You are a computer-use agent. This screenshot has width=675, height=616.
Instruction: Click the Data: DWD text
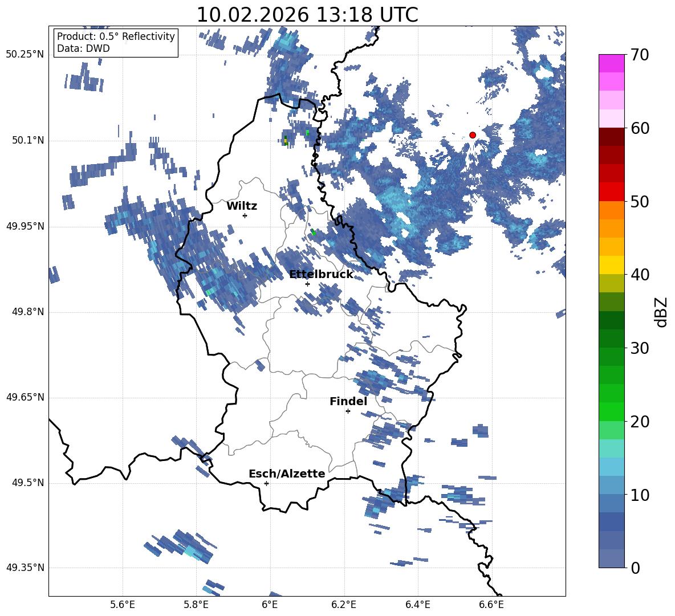[83, 48]
